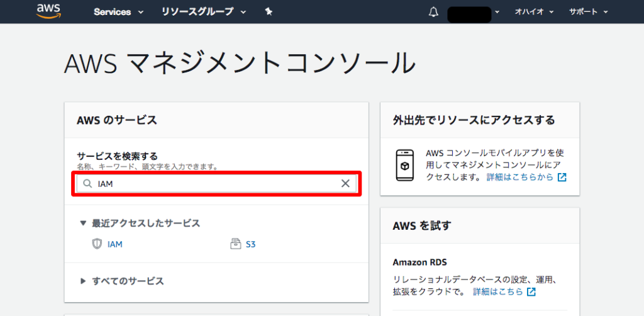Screen dimensions: 644x316
Task: Open the account name dropdown
Action: 473,14
